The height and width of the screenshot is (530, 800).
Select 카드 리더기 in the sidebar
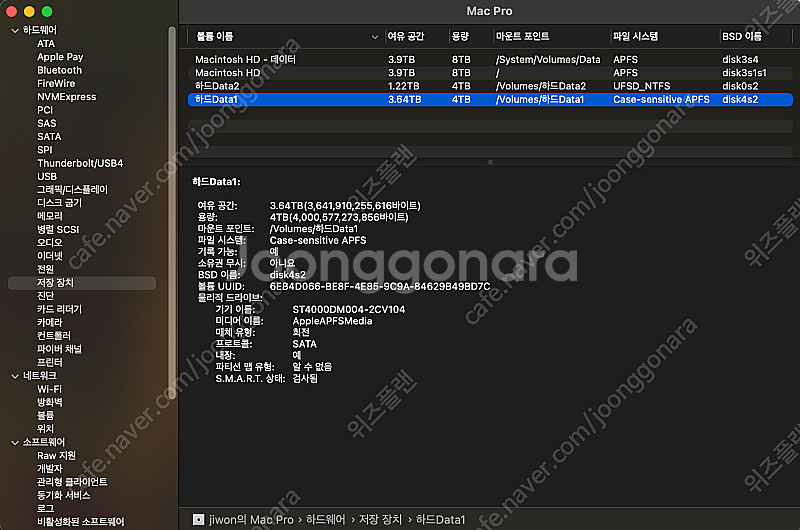[x=59, y=309]
